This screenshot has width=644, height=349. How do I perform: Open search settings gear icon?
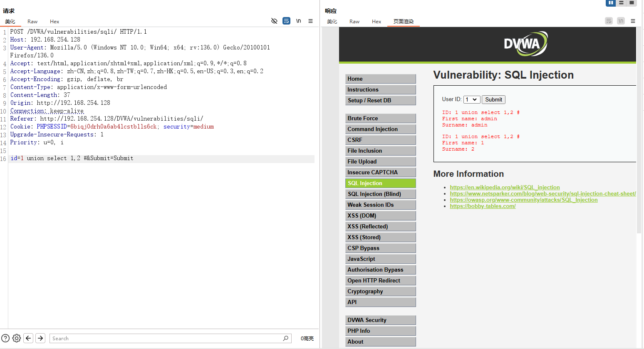click(17, 338)
